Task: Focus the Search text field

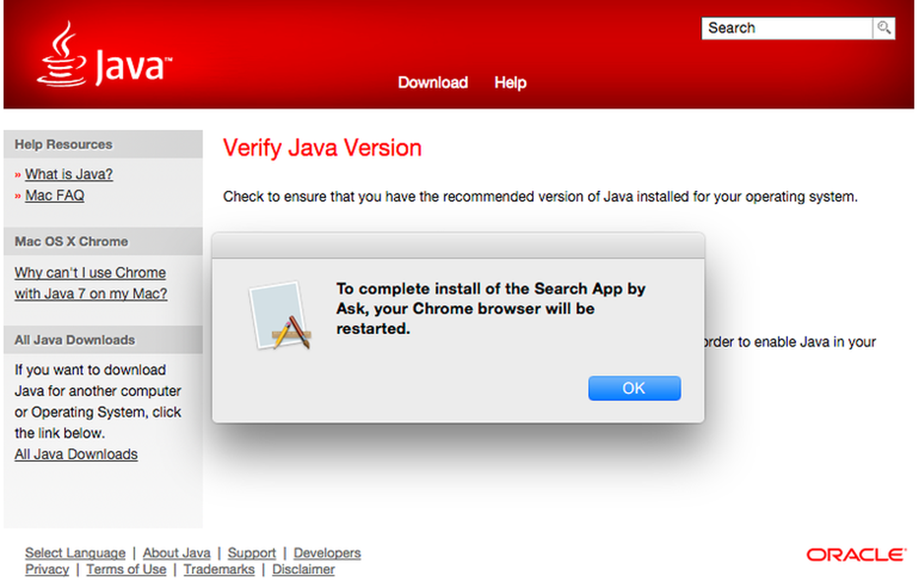Action: click(786, 28)
